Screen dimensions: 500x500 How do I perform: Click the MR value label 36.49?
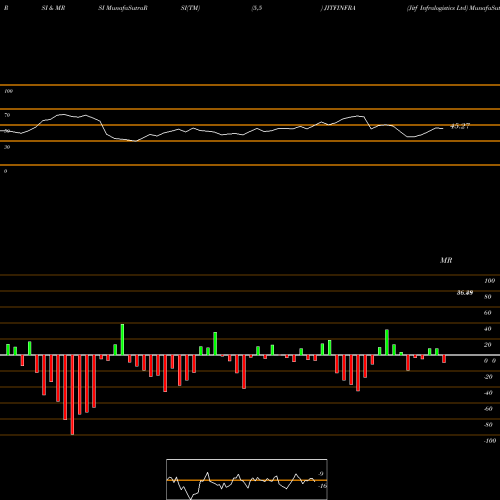click(465, 293)
